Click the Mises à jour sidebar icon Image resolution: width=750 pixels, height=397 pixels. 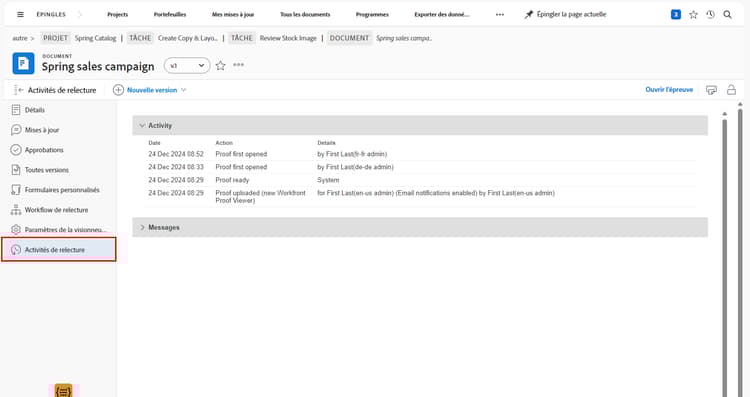pos(16,130)
